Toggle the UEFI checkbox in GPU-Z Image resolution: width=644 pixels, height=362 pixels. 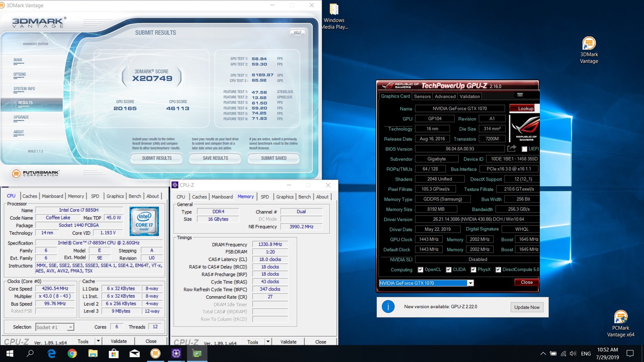[525, 149]
